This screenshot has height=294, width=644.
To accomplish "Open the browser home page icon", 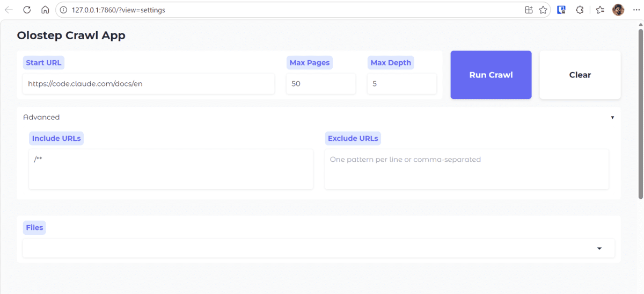I will tap(45, 10).
